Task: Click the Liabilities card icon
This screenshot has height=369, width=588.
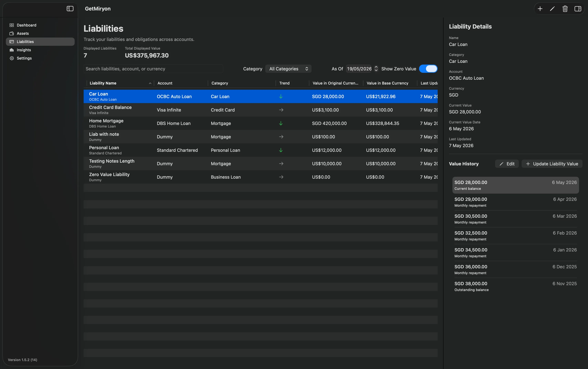Action: pyautogui.click(x=12, y=42)
